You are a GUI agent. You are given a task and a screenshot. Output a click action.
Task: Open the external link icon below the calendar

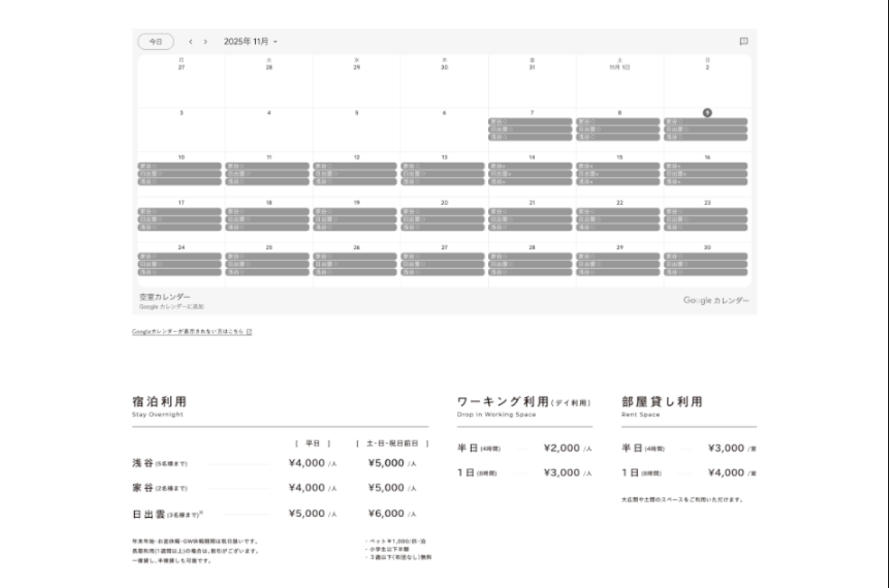[250, 331]
